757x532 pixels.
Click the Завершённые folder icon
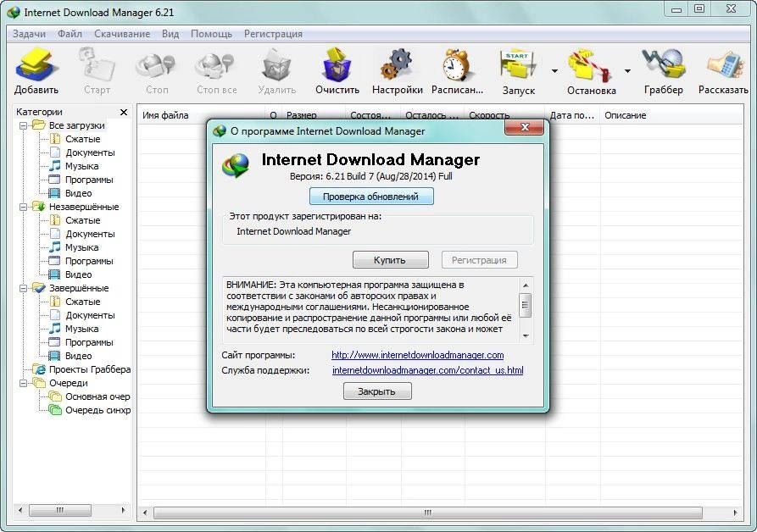39,288
